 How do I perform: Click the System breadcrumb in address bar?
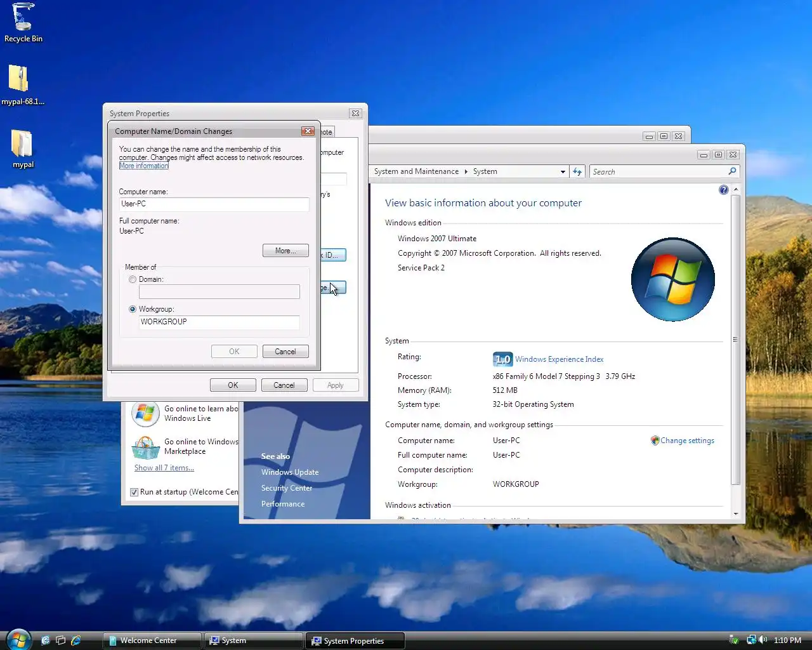(485, 171)
